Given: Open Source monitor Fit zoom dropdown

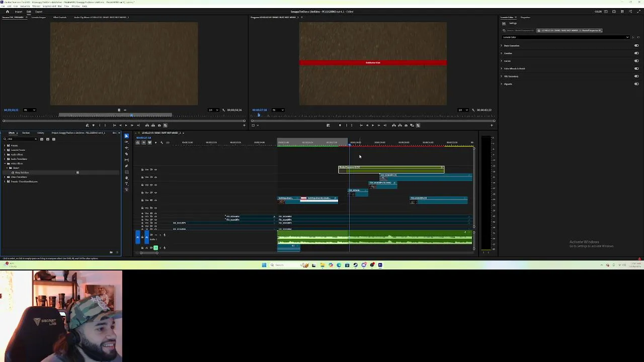Looking at the screenshot, I should pyautogui.click(x=30, y=110).
